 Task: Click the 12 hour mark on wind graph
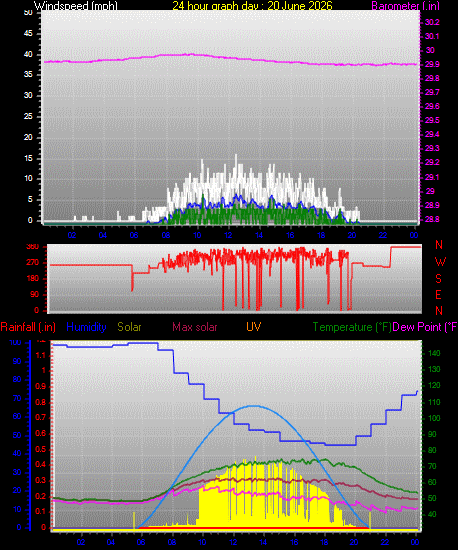tap(228, 235)
